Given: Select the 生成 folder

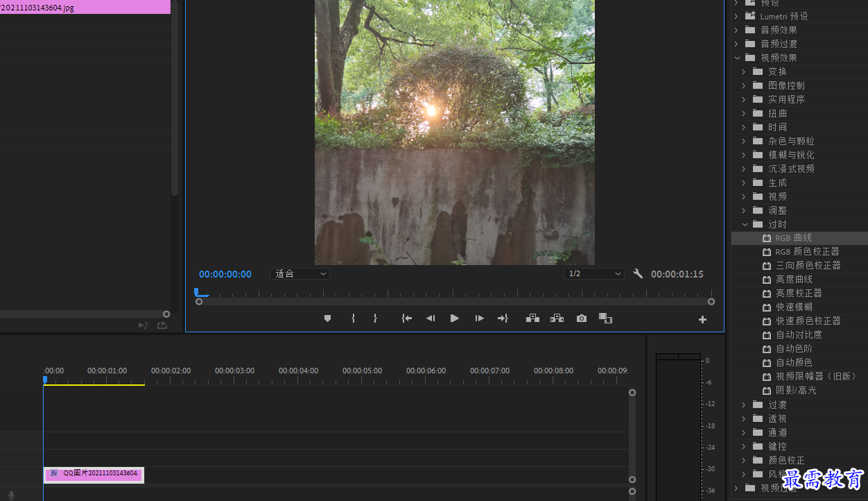Looking at the screenshot, I should [777, 182].
